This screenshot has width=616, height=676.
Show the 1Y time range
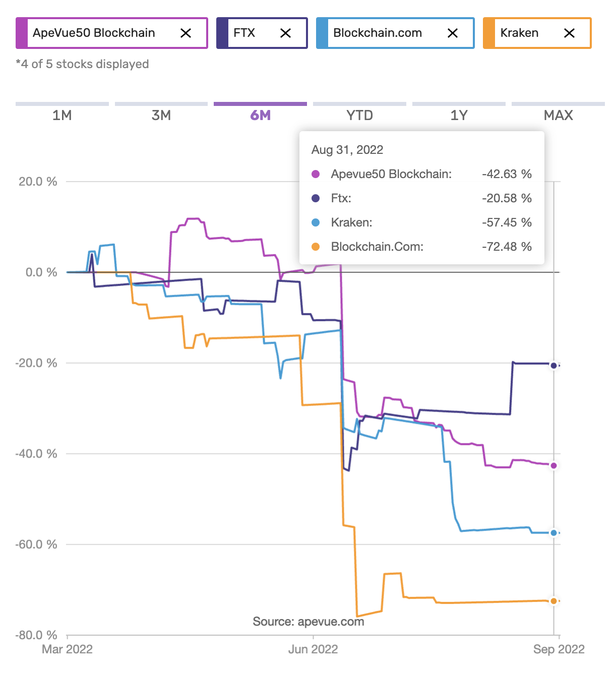click(x=459, y=115)
